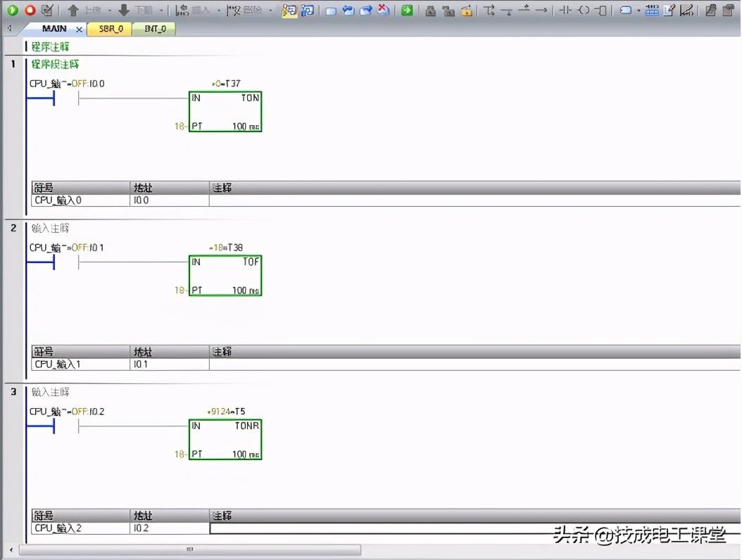The width and height of the screenshot is (742, 560).
Task: Close the MAIN tab
Action: [79, 30]
